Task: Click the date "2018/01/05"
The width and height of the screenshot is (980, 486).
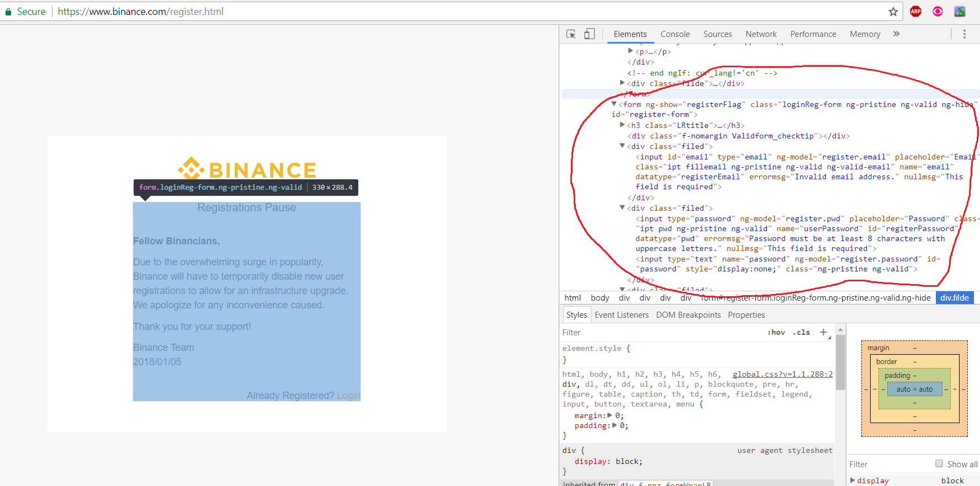Action: coord(157,362)
